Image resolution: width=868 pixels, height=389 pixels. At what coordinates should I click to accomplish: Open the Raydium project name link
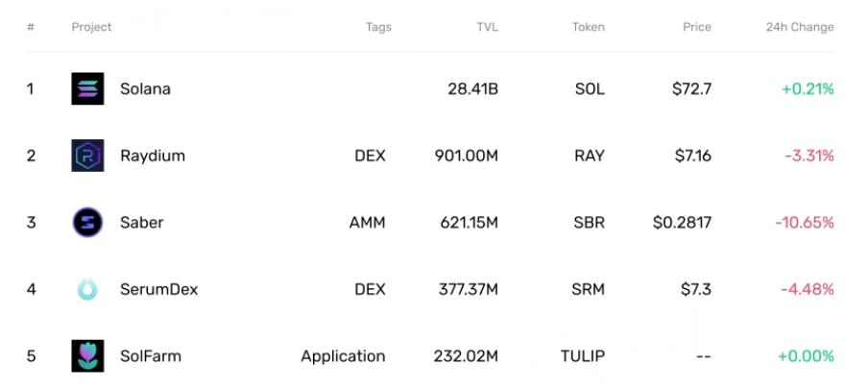[x=153, y=156]
